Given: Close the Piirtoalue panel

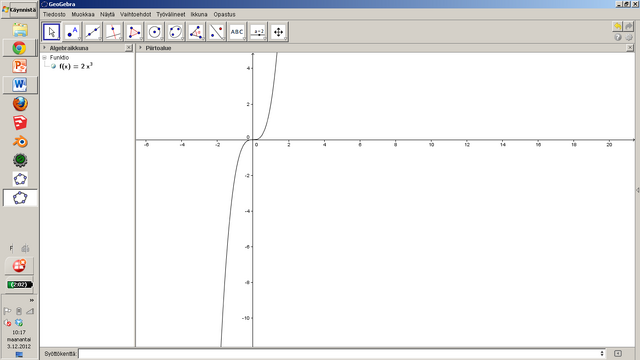Looking at the screenshot, I should pos(630,48).
